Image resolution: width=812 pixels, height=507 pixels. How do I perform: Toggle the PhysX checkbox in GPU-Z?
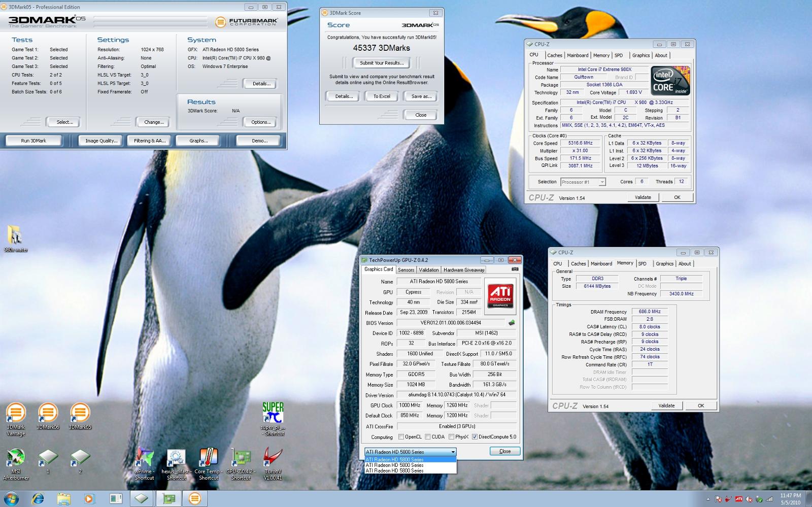451,437
